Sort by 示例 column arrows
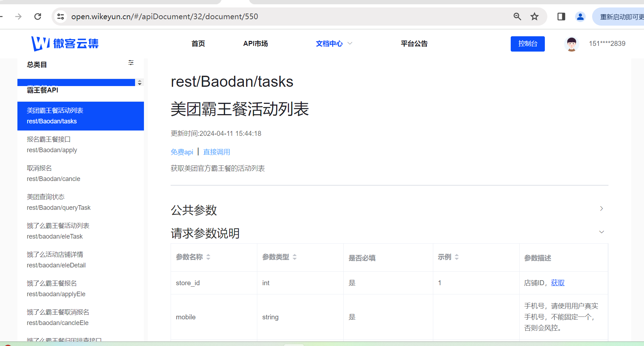Screen dimensions: 644x346 click(x=457, y=257)
